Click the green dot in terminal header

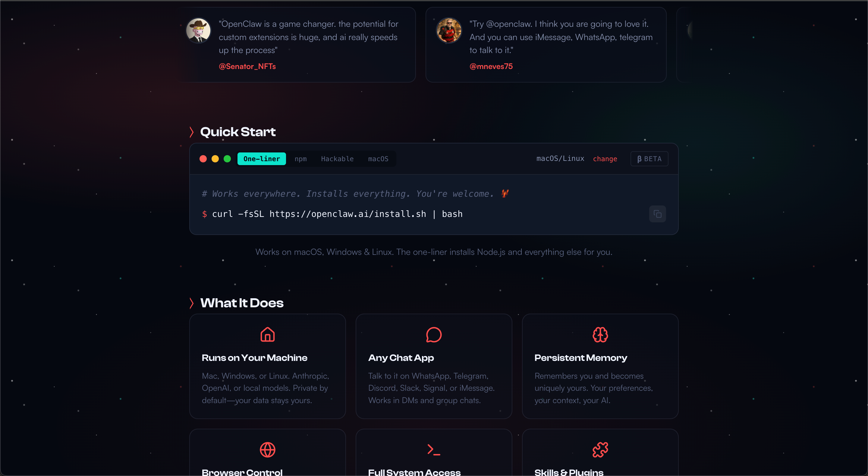(227, 159)
